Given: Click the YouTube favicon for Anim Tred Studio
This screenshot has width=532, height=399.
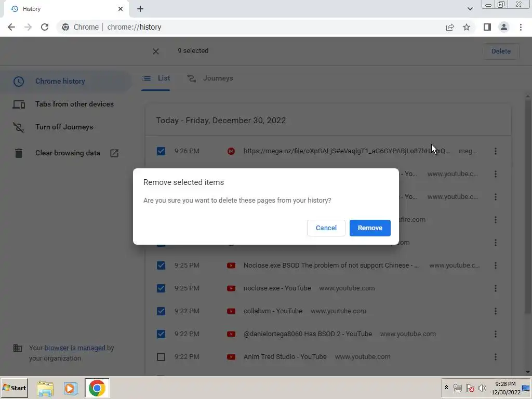Looking at the screenshot, I should pos(231,357).
